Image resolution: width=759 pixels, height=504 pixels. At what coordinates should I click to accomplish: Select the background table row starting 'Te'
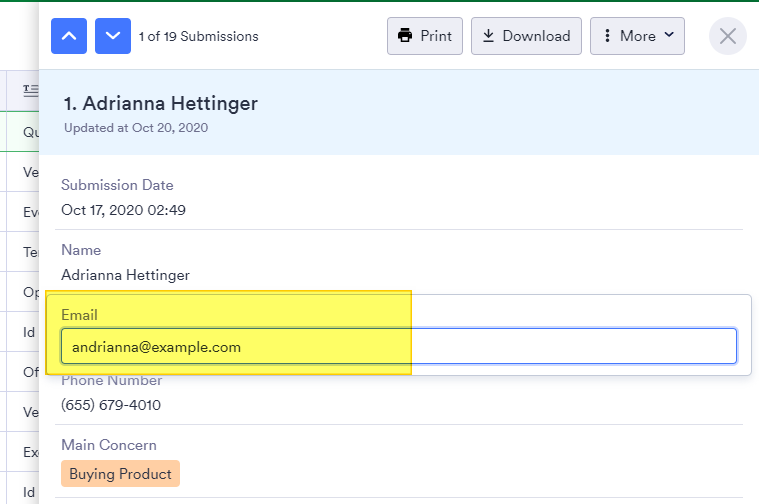(x=30, y=252)
